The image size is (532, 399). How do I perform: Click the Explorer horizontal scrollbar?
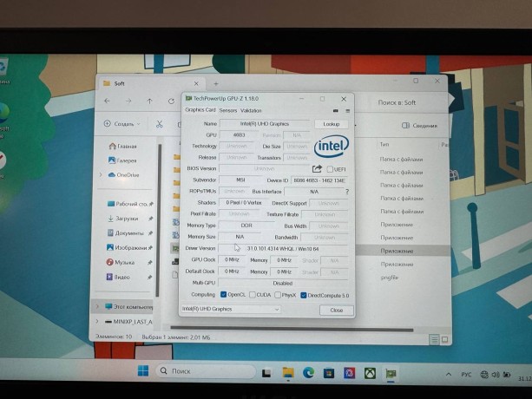tap(292, 329)
